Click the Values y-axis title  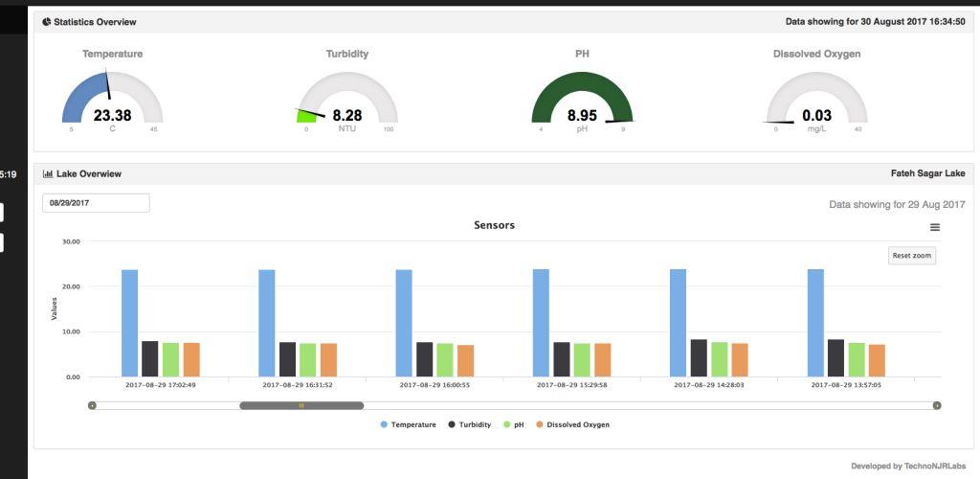pyautogui.click(x=55, y=308)
